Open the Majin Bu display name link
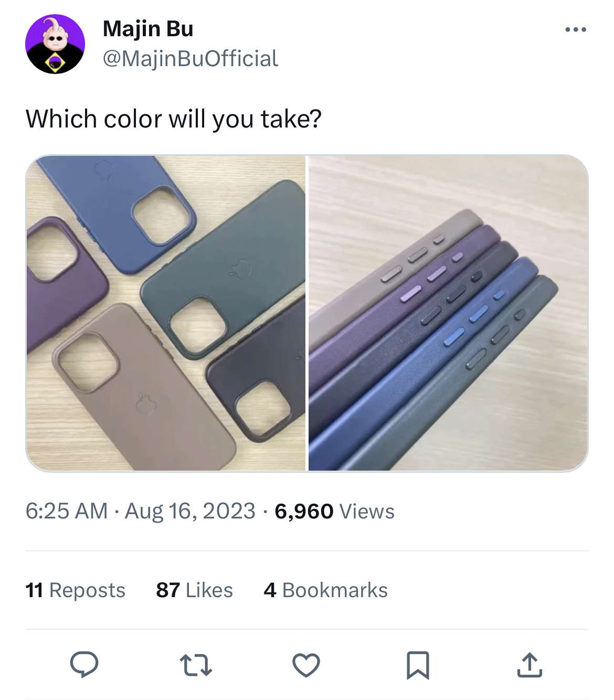614x700 pixels. 148,29
